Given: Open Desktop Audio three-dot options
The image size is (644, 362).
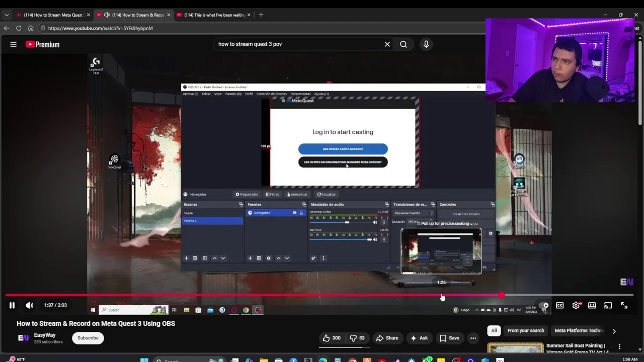Looking at the screenshot, I should tap(384, 222).
